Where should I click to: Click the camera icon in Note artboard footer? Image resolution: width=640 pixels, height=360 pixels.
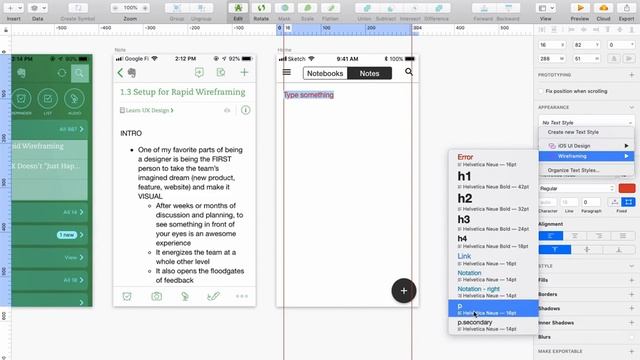(x=156, y=296)
